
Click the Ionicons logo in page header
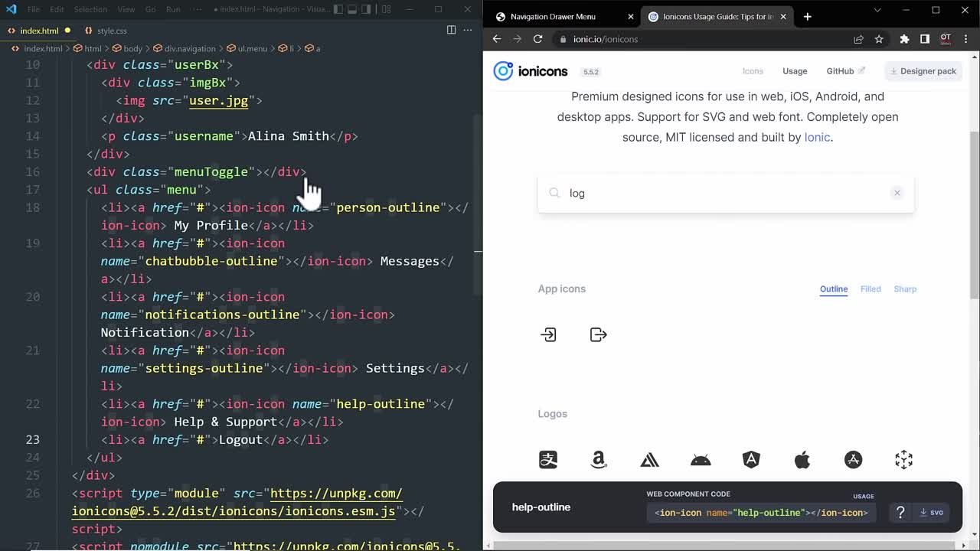coord(531,71)
